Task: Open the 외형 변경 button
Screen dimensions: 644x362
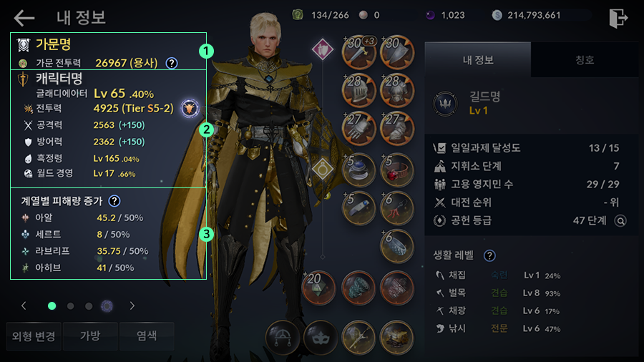Action: (34, 336)
